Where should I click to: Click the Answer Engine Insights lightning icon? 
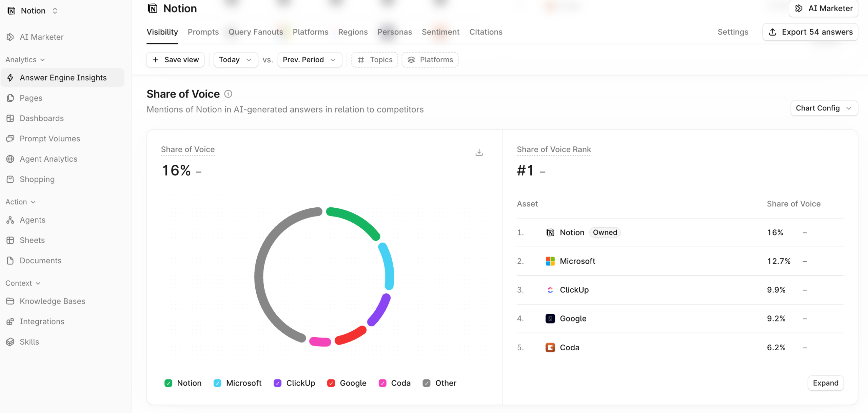(x=10, y=78)
